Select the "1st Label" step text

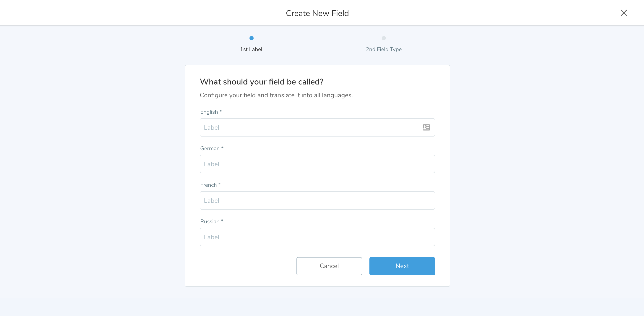[x=251, y=49]
